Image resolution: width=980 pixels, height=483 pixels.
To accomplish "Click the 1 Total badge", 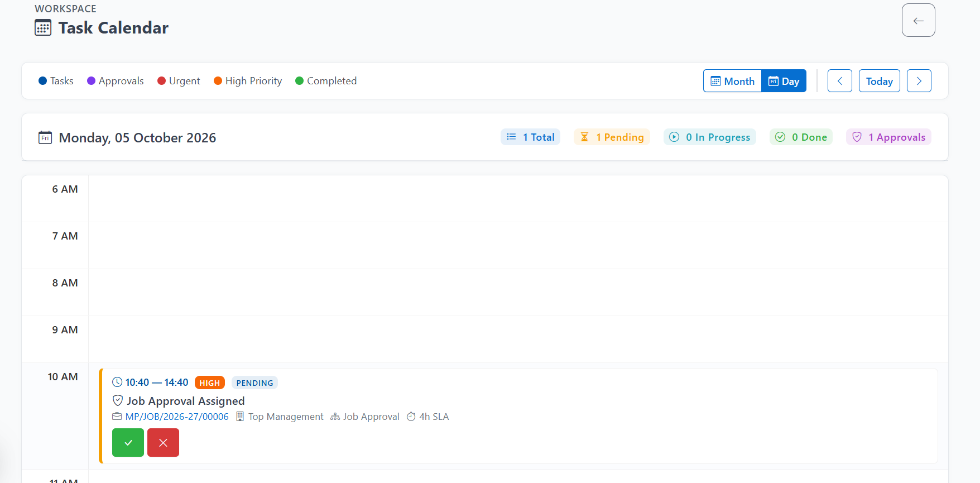I will point(530,137).
